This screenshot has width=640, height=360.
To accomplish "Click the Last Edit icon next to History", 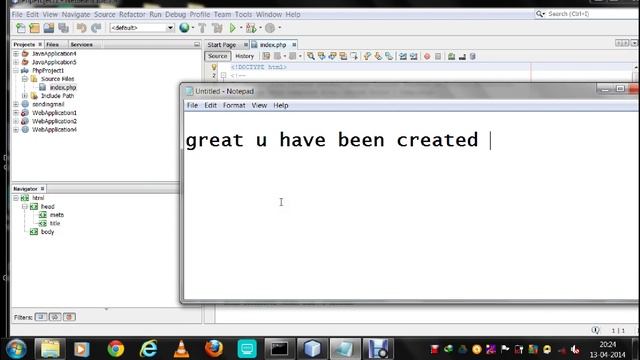I will pos(266,56).
